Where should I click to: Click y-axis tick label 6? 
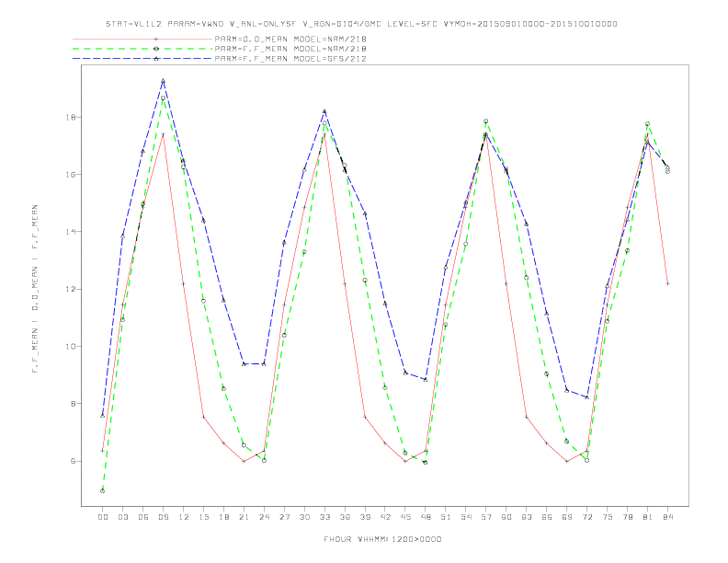click(x=74, y=461)
